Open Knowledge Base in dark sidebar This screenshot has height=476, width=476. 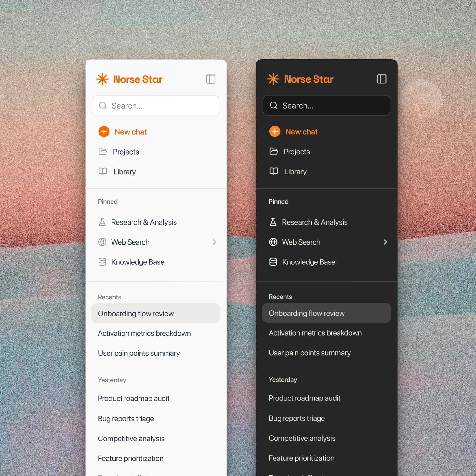pos(308,262)
